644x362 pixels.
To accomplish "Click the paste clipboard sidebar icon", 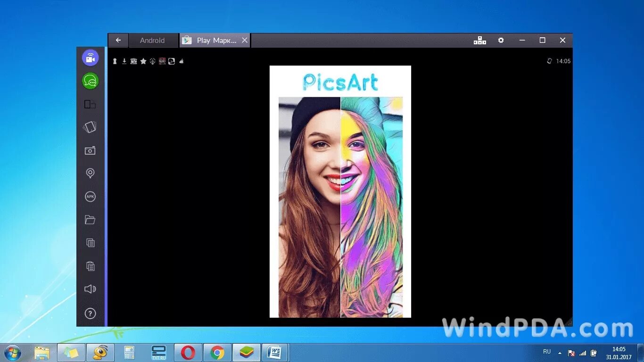I will point(90,266).
